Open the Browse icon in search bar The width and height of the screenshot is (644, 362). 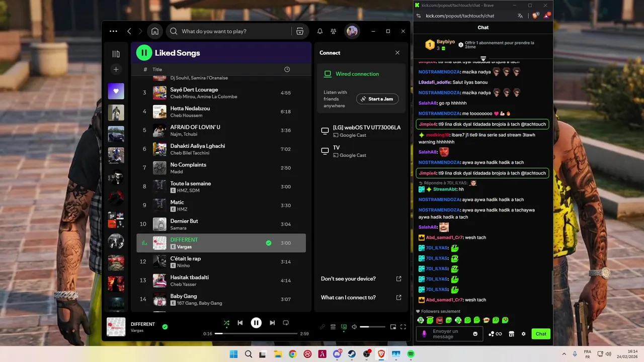(300, 31)
